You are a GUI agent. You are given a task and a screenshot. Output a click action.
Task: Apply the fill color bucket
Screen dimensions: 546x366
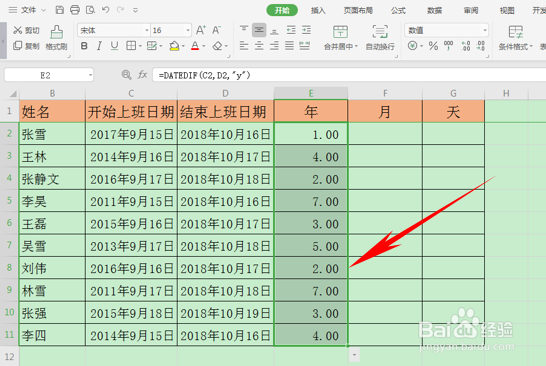coord(174,46)
